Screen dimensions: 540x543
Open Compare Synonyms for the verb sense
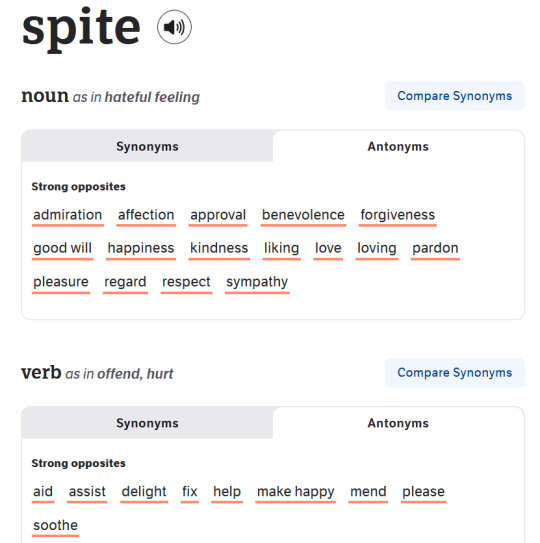click(x=454, y=373)
